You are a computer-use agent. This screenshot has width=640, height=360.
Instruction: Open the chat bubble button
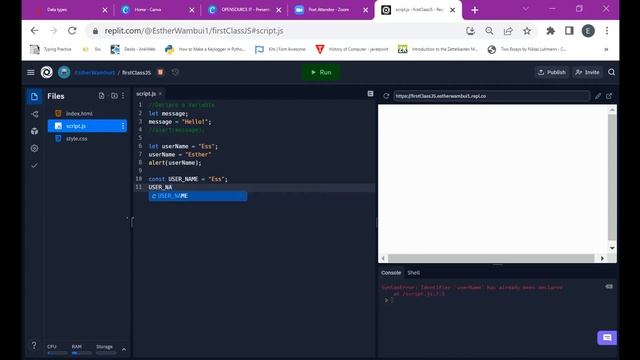tap(607, 338)
